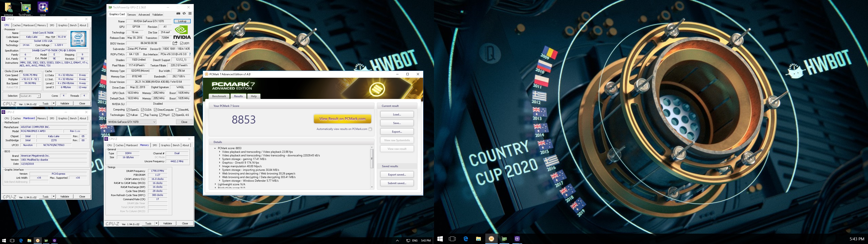Screen dimensions: 868x244
Task: Take a GPU-Z screenshot with camera icon
Action: 178,14
